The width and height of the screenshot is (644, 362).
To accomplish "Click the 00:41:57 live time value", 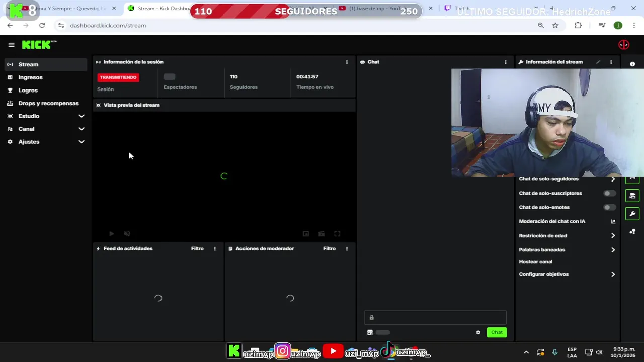I will 307,77.
